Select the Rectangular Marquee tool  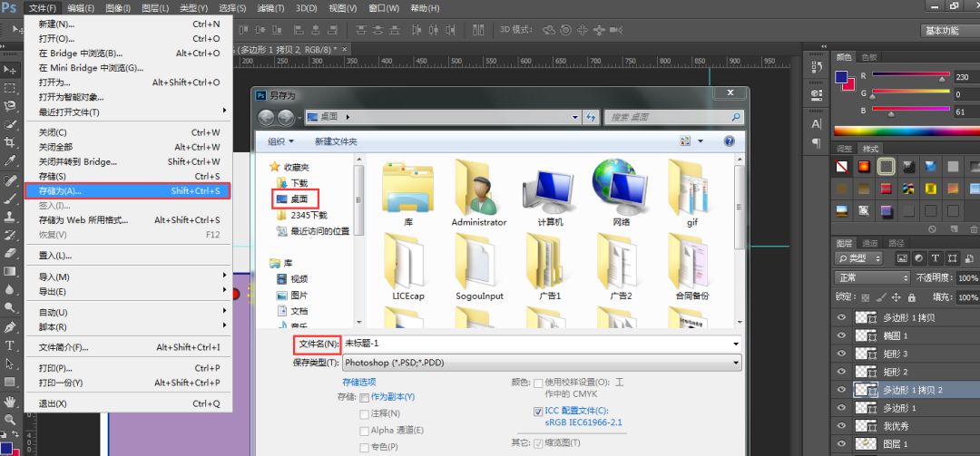[x=10, y=88]
